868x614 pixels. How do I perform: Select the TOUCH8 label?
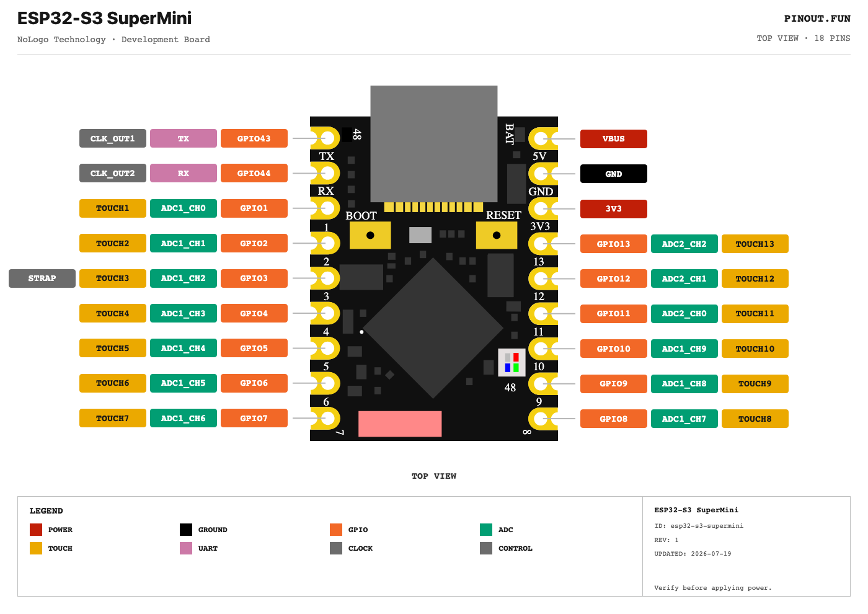point(755,419)
